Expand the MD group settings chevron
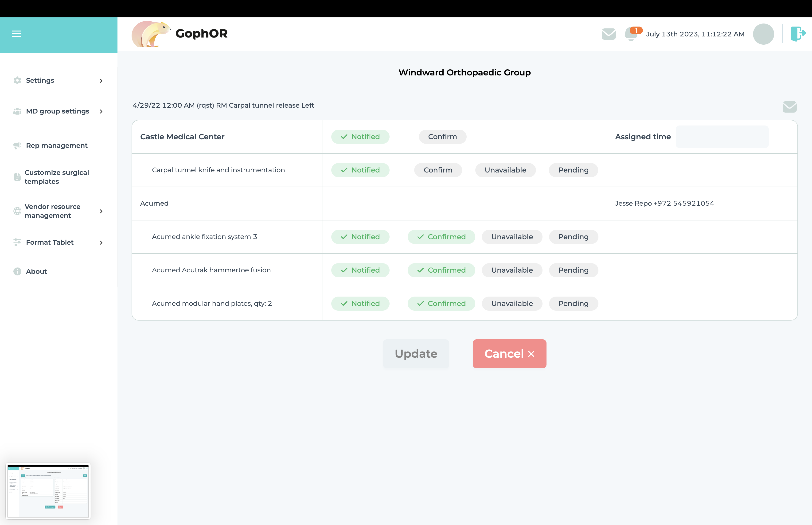Image resolution: width=812 pixels, height=525 pixels. point(101,111)
